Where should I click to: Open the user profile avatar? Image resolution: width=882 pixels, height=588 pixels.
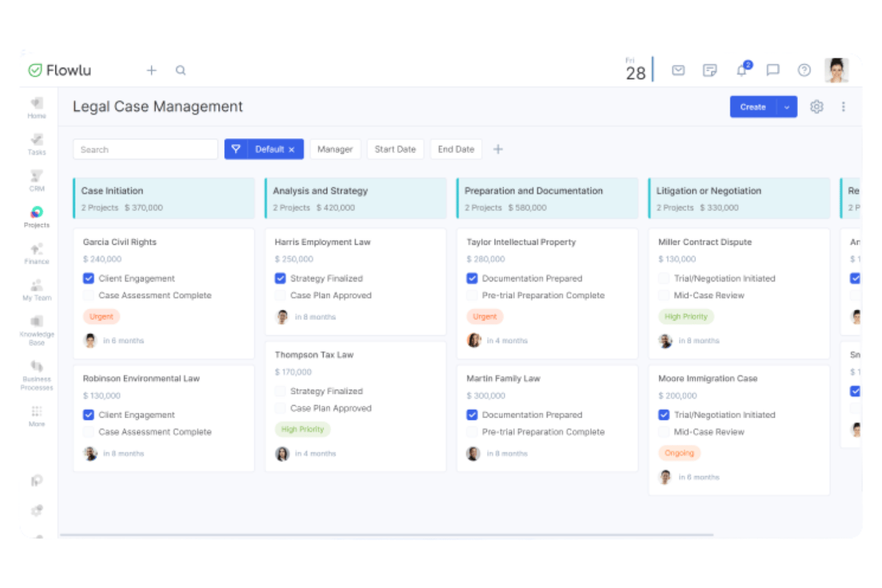click(837, 70)
